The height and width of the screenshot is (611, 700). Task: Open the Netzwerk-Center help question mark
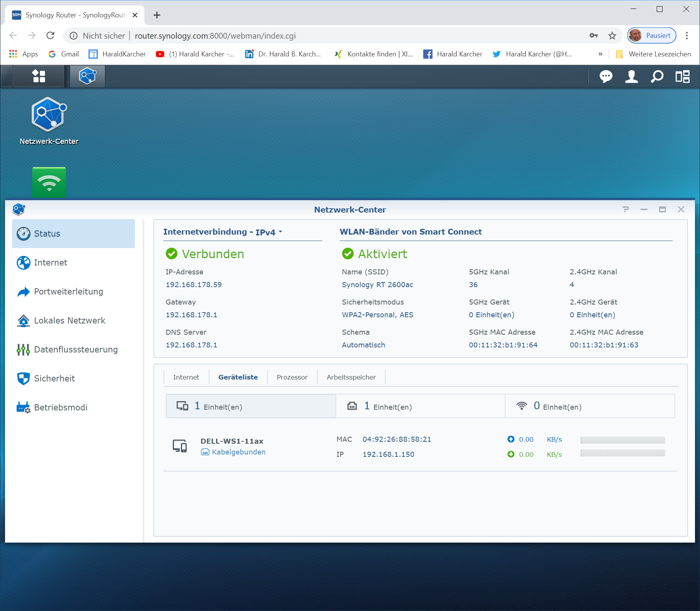tap(625, 209)
